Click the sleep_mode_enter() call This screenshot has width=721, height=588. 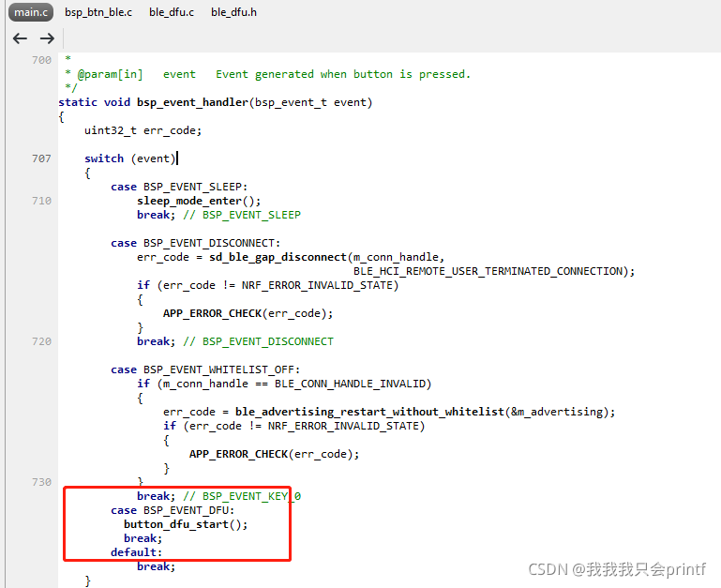[199, 201]
